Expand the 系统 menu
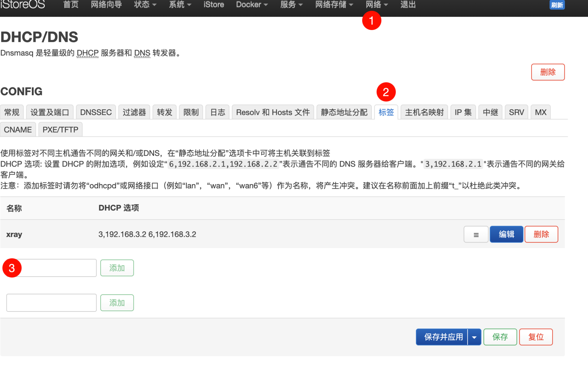588x370 pixels. 180,5
